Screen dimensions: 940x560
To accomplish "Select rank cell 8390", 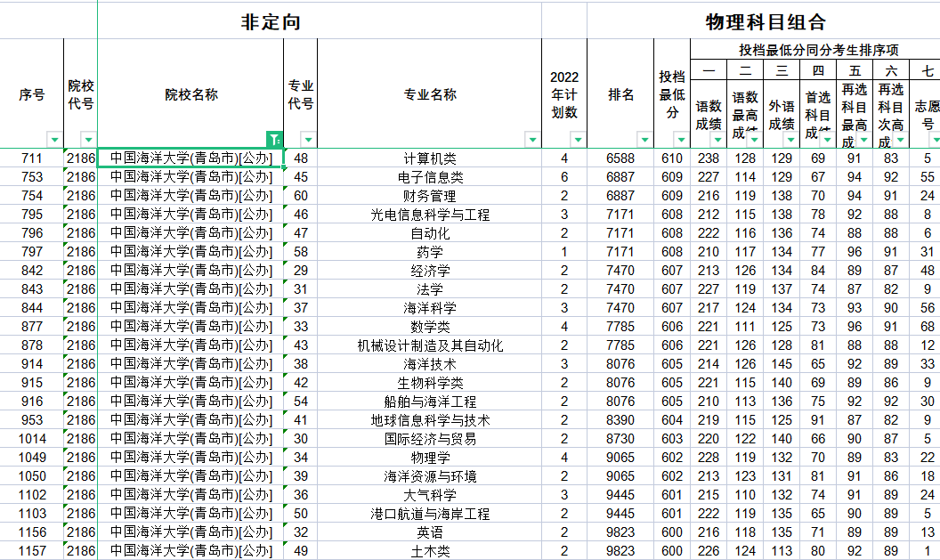I will point(620,419).
